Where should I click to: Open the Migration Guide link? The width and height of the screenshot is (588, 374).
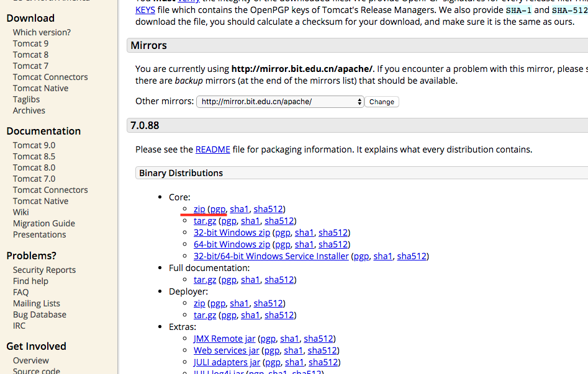(x=44, y=223)
